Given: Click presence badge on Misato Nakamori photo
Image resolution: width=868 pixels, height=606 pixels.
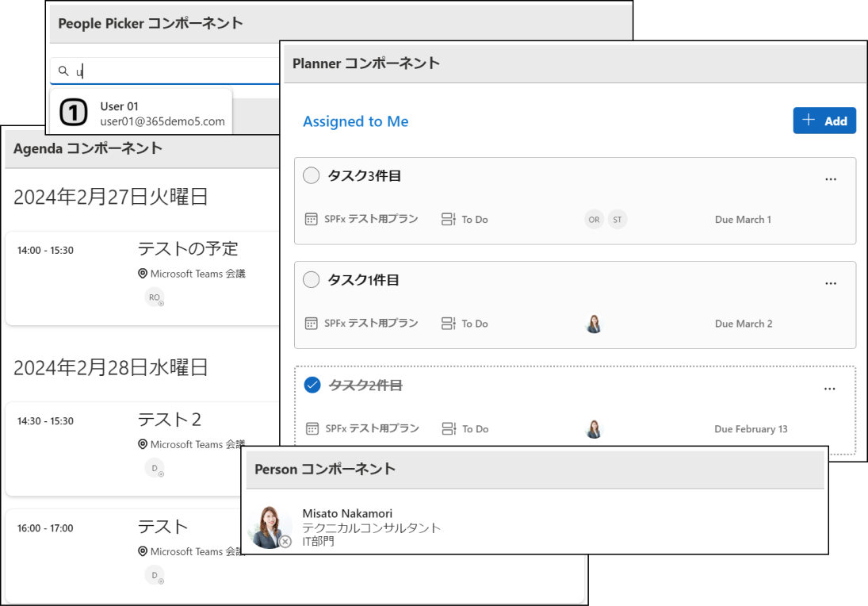Looking at the screenshot, I should click(x=285, y=542).
